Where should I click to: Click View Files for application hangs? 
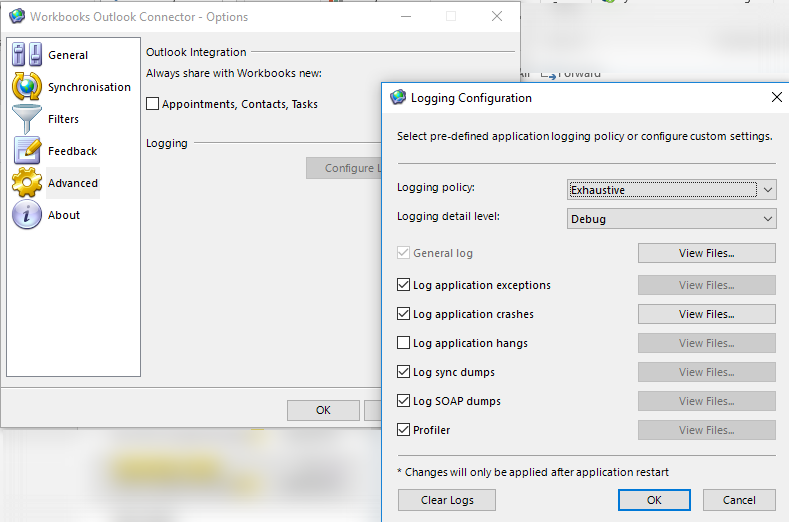(706, 343)
